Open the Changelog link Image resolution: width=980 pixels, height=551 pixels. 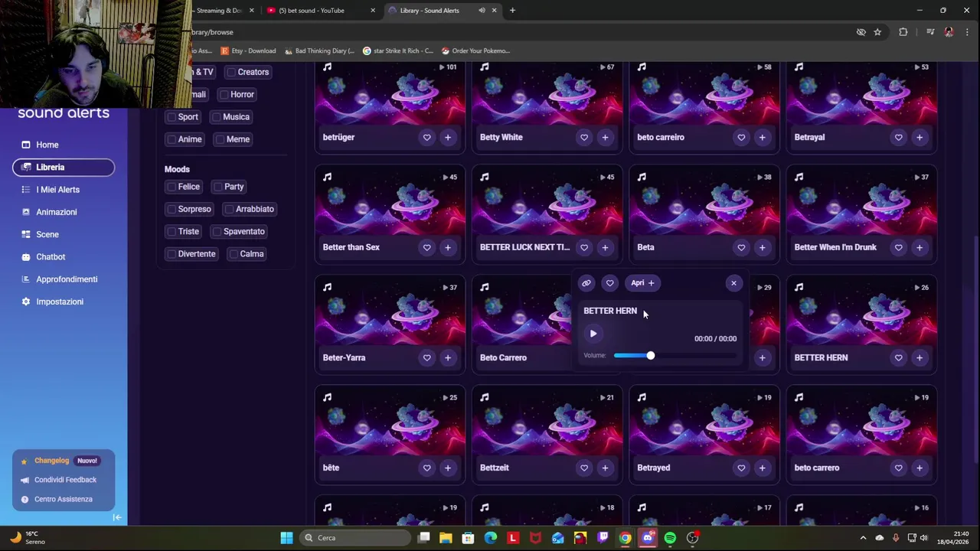51,461
